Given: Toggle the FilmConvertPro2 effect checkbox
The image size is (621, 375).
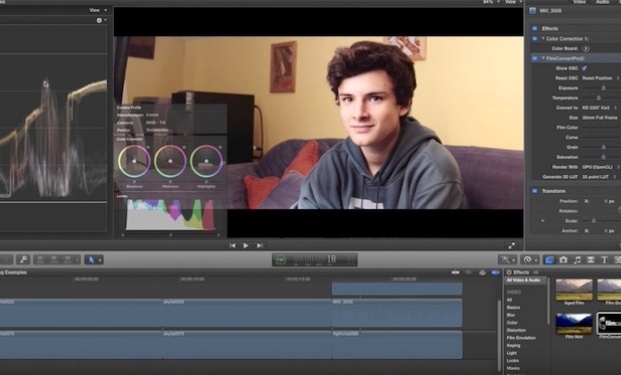Looking at the screenshot, I should (534, 58).
